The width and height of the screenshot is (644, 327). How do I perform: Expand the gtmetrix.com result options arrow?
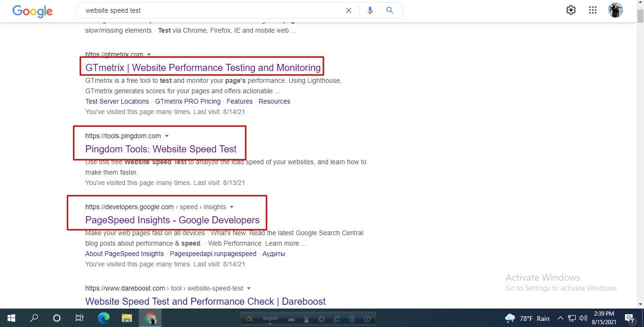tap(149, 54)
